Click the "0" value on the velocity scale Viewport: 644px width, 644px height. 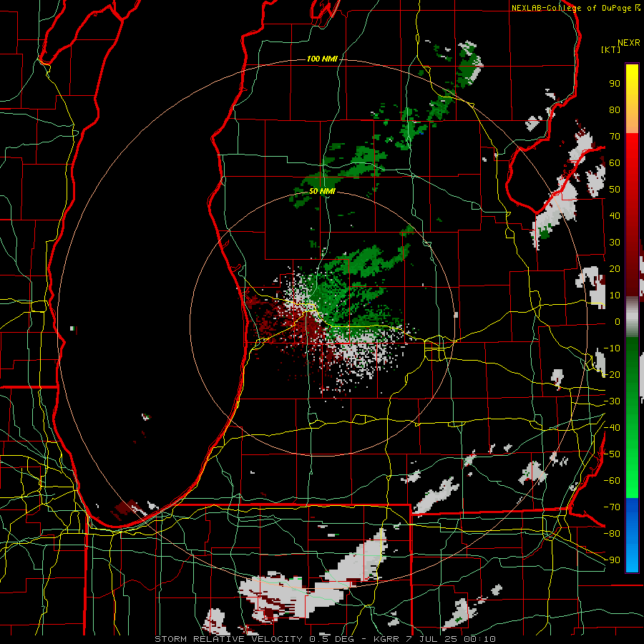pyautogui.click(x=618, y=321)
